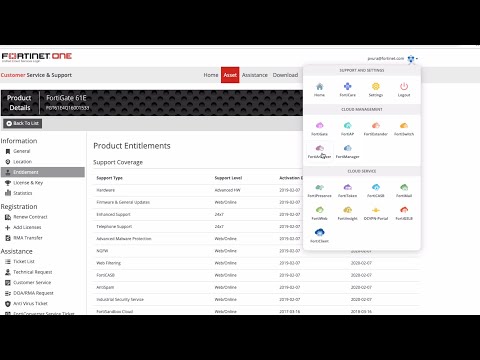Image resolution: width=480 pixels, height=360 pixels.
Task: Open the FortiGSLB cloud service
Action: 404,213
